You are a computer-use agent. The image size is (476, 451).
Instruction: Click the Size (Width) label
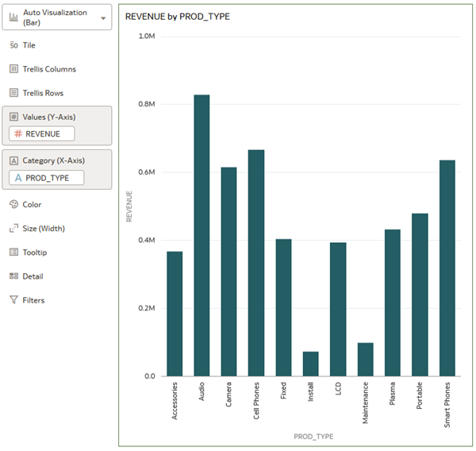[x=44, y=228]
